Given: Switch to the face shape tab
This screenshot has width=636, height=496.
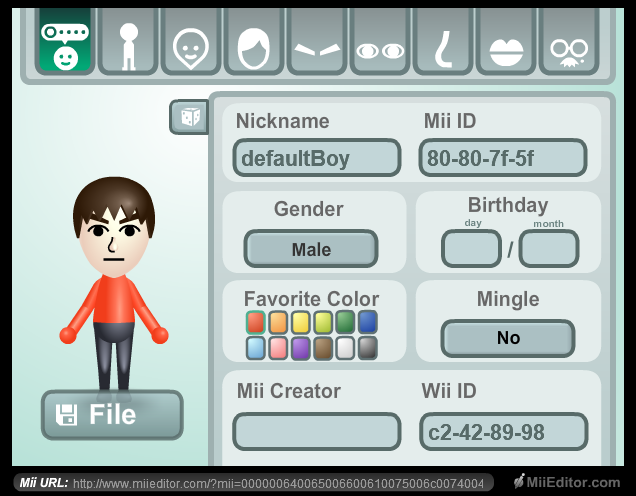Looking at the screenshot, I should click(191, 41).
